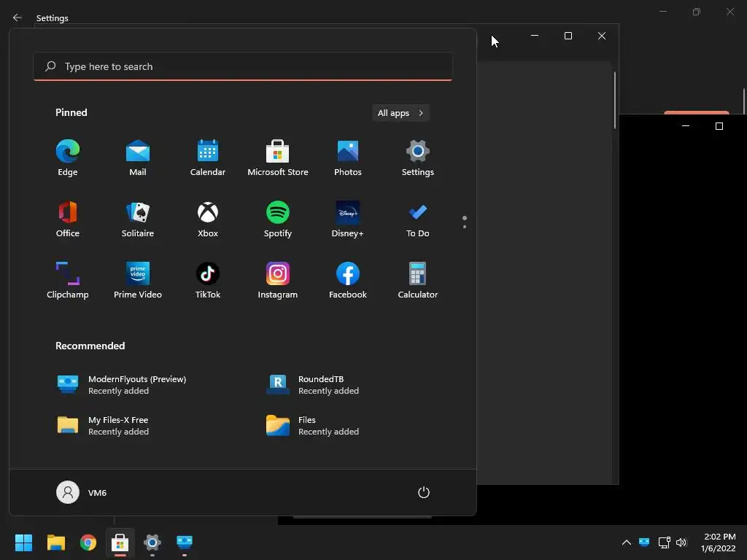Viewport: 747px width, 560px height.
Task: Open Google Chrome from the taskbar
Action: [88, 542]
